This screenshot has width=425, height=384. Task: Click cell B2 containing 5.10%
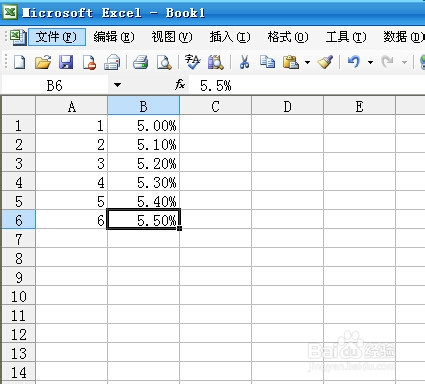144,144
